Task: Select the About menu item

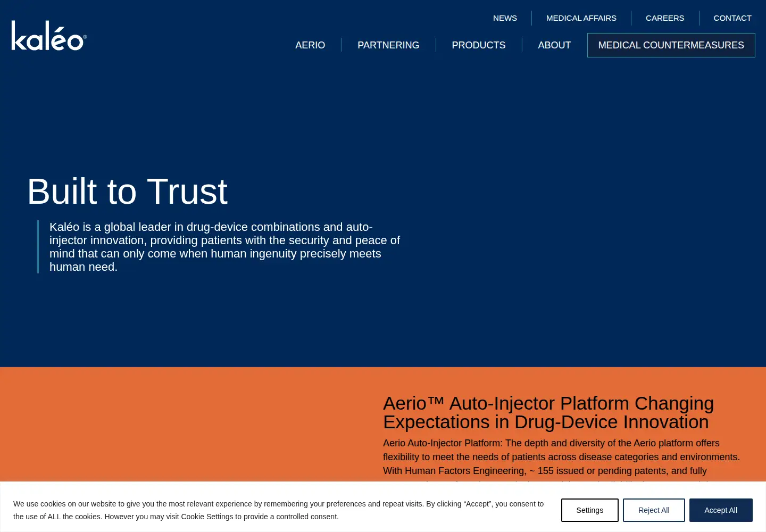Action: (554, 45)
